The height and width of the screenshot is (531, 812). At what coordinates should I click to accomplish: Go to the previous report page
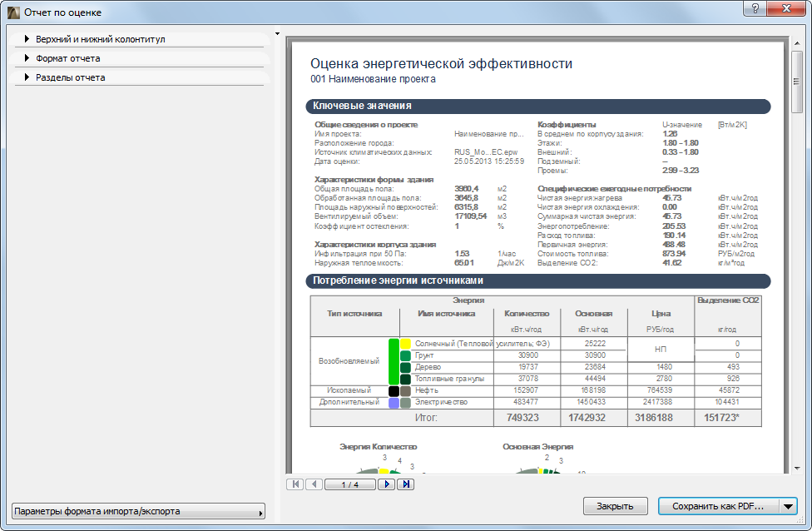[x=314, y=484]
